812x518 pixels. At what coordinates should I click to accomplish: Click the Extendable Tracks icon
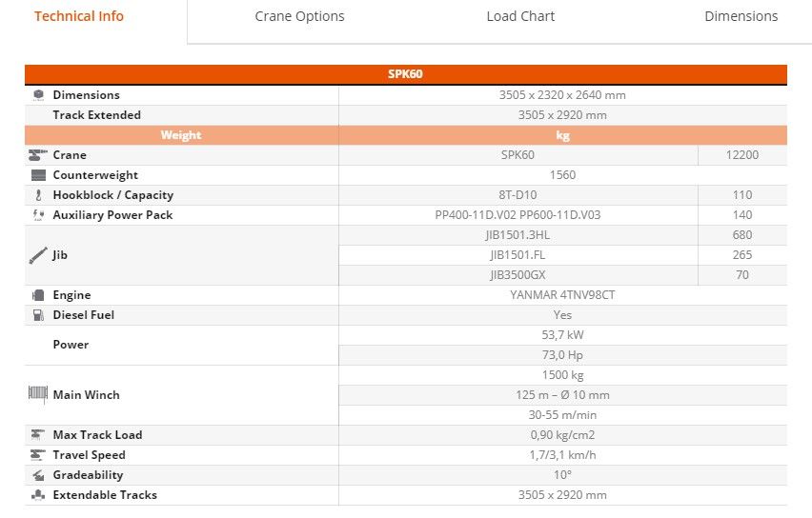(x=38, y=495)
